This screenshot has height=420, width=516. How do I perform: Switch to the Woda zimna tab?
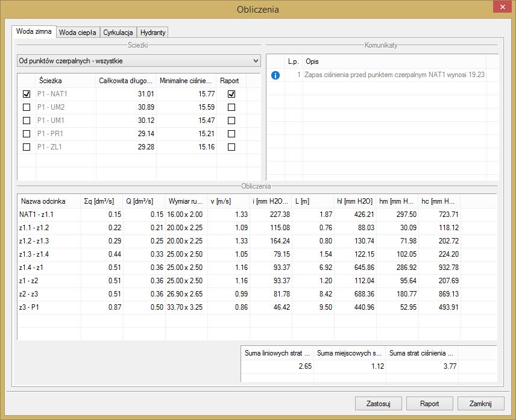(34, 31)
